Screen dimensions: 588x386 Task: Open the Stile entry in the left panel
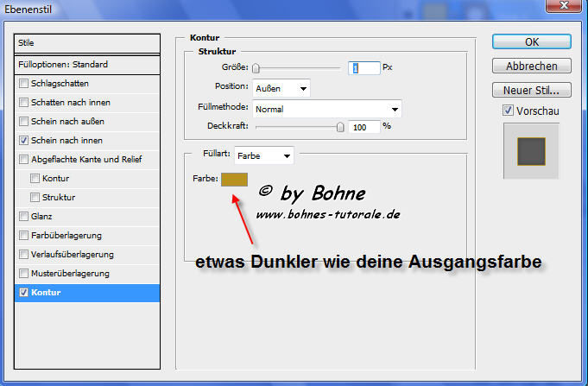[x=88, y=42]
